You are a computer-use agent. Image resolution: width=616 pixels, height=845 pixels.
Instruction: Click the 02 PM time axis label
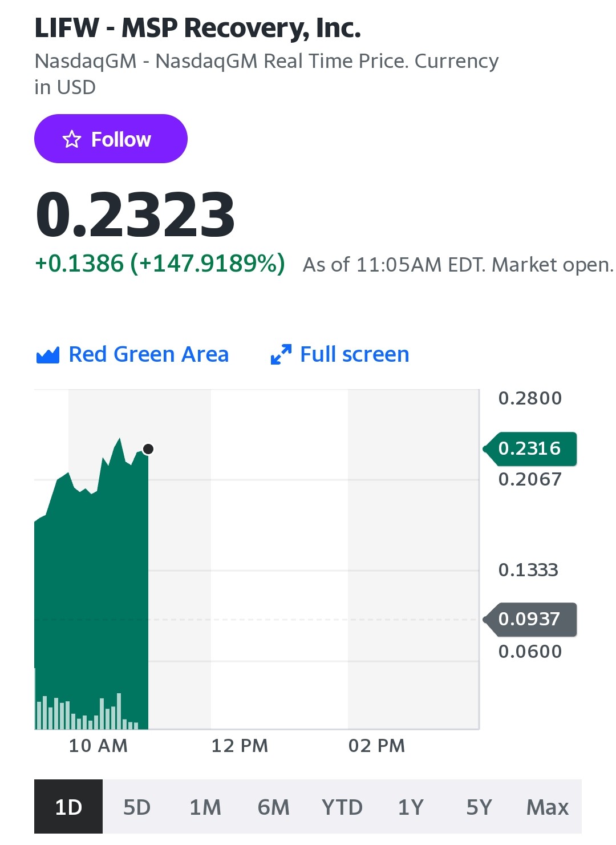(376, 746)
